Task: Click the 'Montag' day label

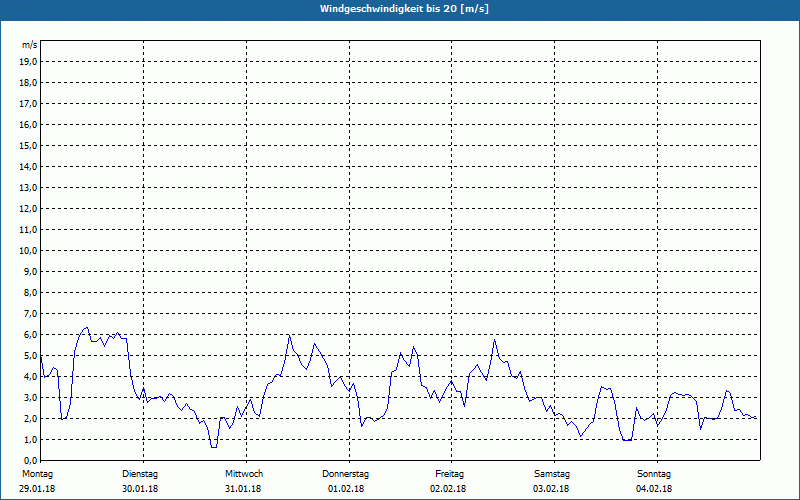Action: coord(37,474)
